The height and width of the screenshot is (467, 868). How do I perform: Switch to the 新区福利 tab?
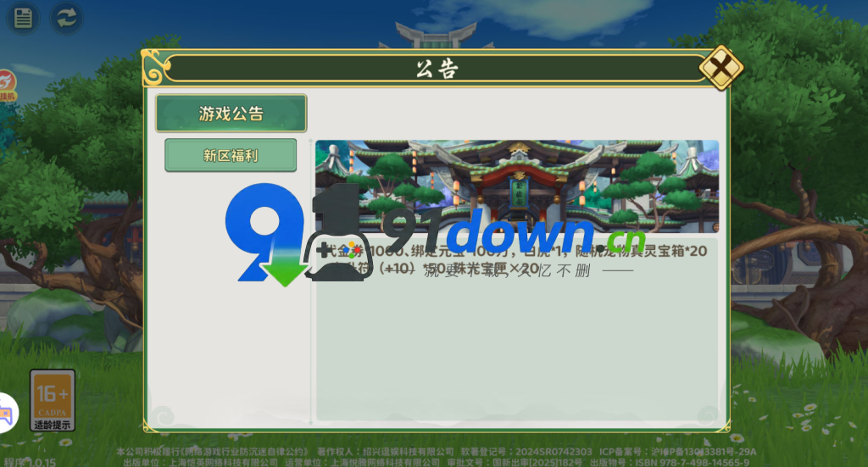point(231,155)
